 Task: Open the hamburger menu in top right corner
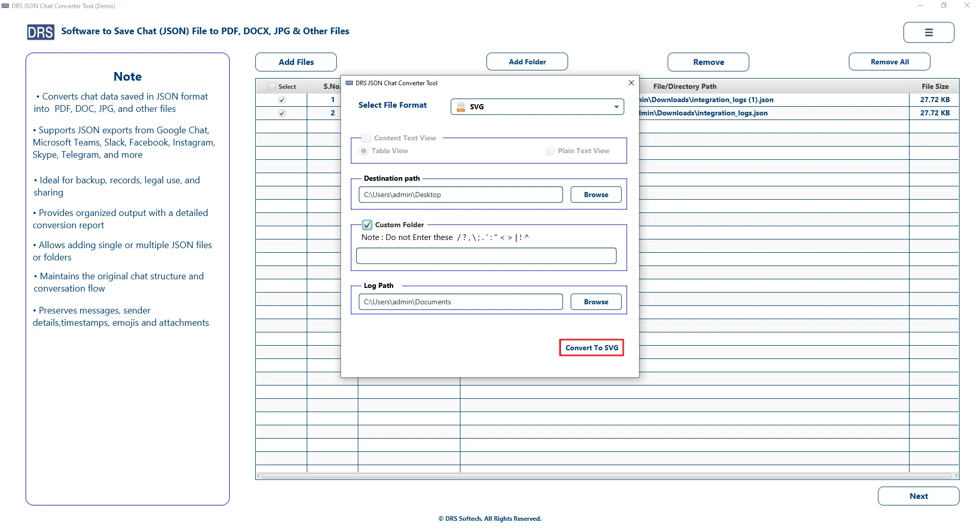point(928,32)
